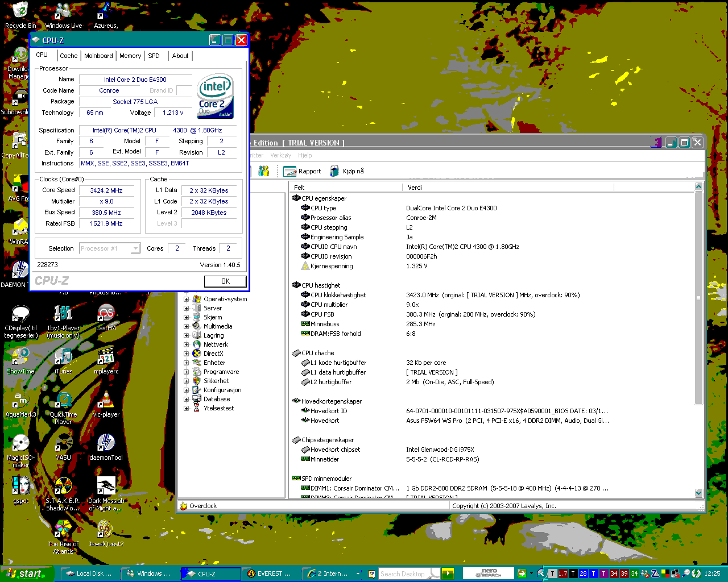The height and width of the screenshot is (582, 728).
Task: Expand Operativsystem tree node
Action: [186, 299]
